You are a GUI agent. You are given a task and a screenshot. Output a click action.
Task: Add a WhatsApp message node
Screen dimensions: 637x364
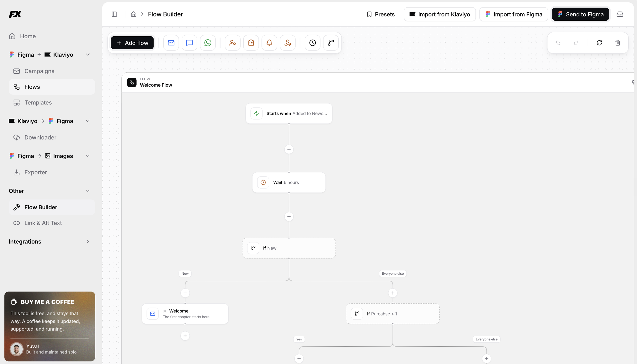tap(208, 43)
